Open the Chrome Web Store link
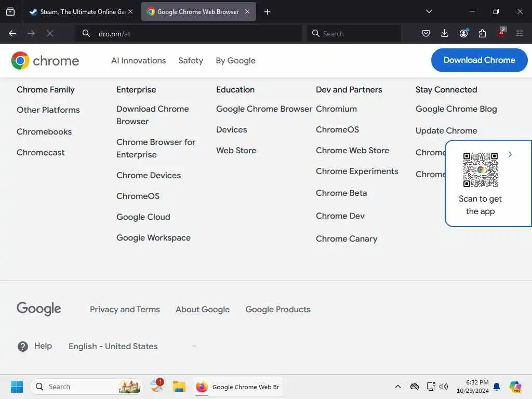 pyautogui.click(x=352, y=150)
